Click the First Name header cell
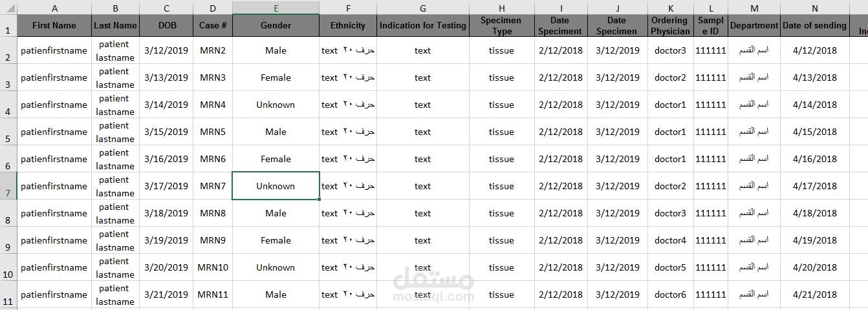868x310 pixels. (54, 26)
